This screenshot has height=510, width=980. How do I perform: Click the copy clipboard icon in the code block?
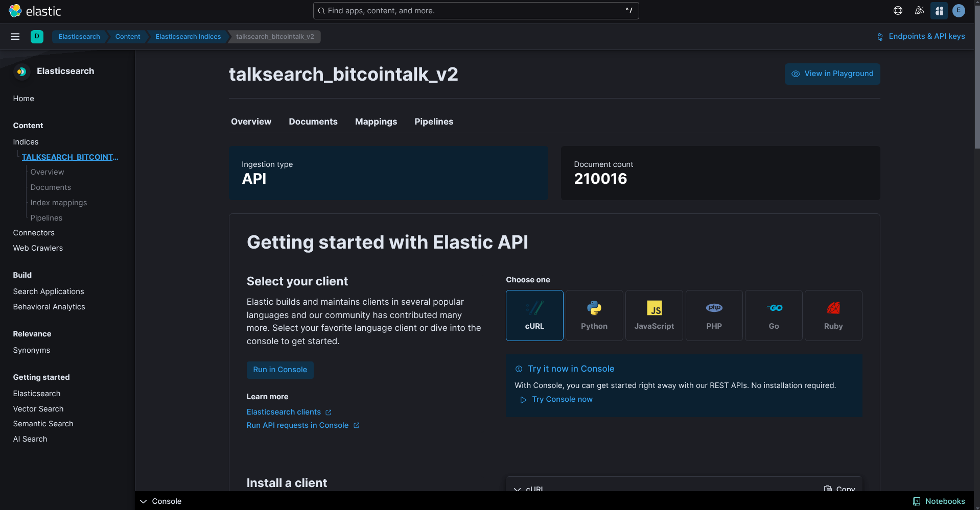tap(828, 489)
